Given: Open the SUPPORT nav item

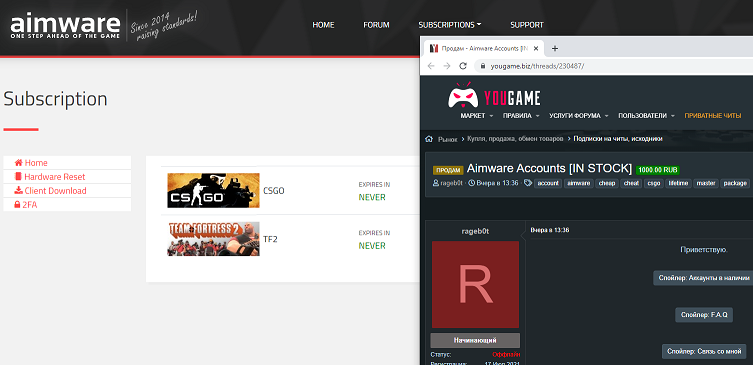Looking at the screenshot, I should click(x=527, y=25).
